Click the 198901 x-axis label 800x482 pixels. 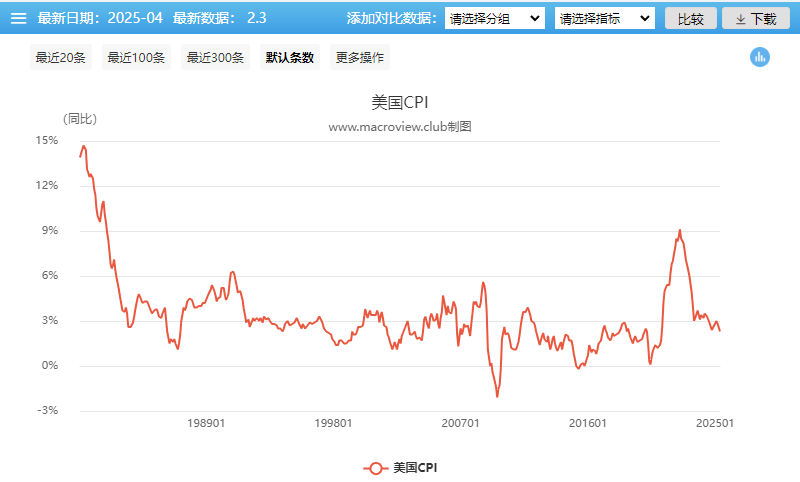pyautogui.click(x=206, y=424)
